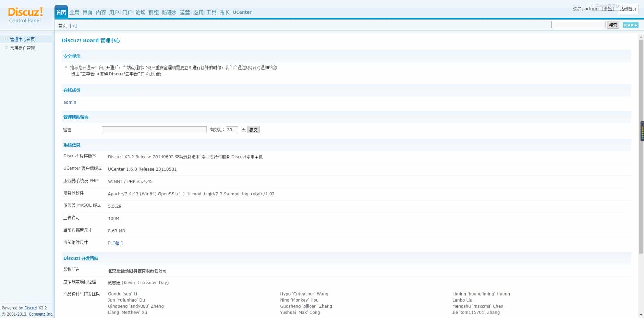Click 查看最新版本 link
This screenshot has height=318, width=644.
(x=187, y=157)
